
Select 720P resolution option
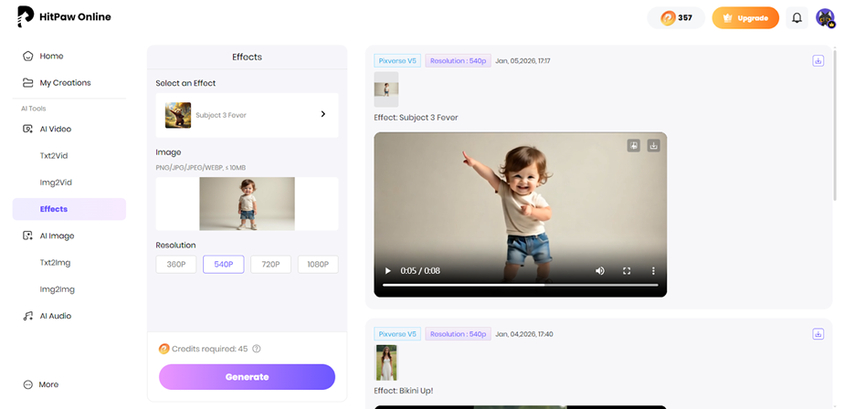tap(270, 264)
